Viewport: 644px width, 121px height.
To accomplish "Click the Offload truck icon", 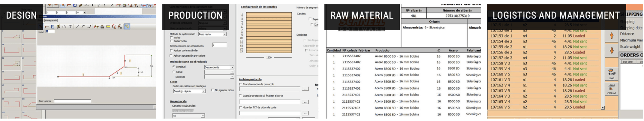I will [611, 89].
